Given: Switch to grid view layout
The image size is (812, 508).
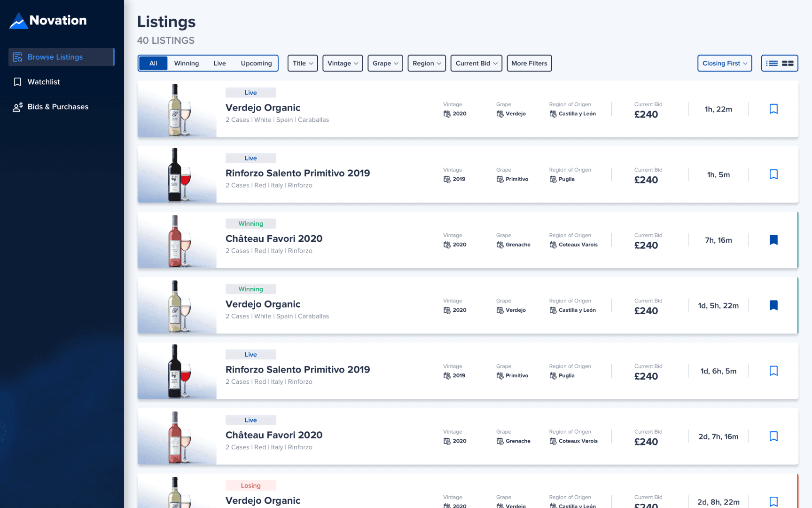Looking at the screenshot, I should point(788,63).
